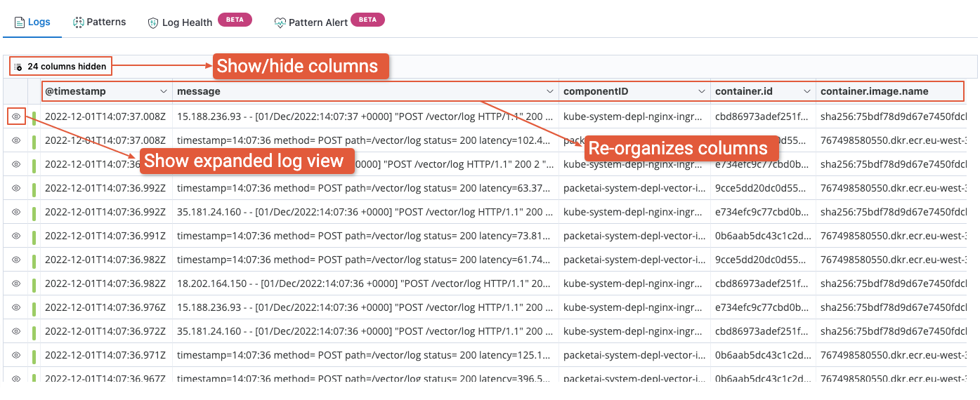The image size is (980, 400).
Task: Open the Logs tab
Action: pyautogui.click(x=32, y=22)
